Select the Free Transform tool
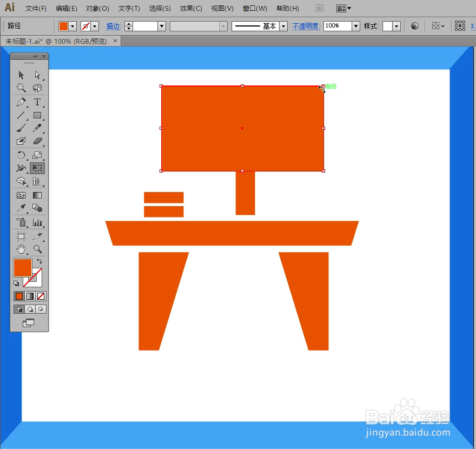 37,168
